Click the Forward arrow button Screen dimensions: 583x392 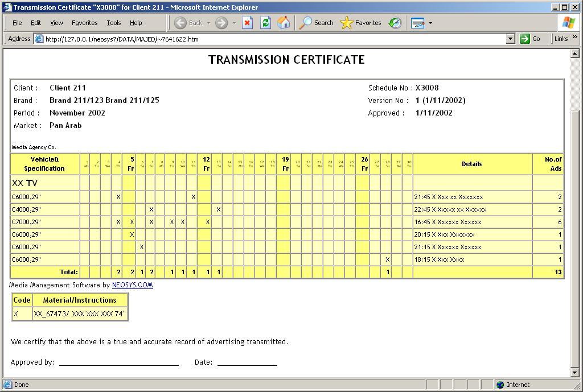pos(221,23)
